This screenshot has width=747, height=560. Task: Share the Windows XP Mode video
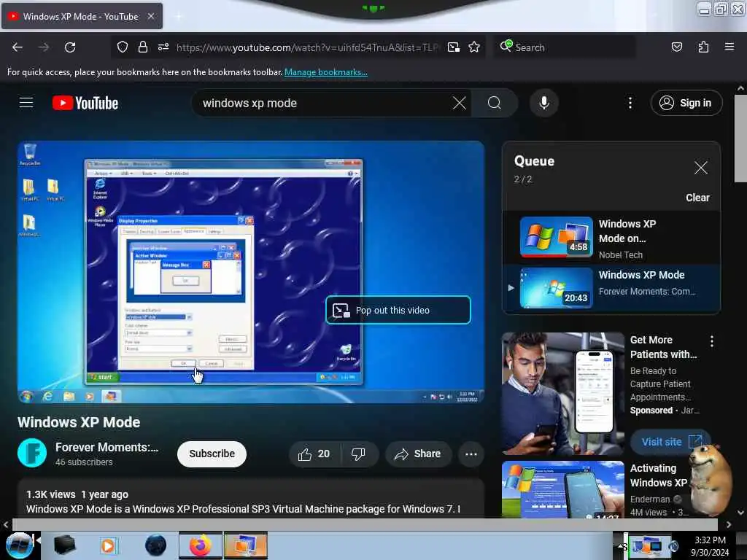(x=417, y=454)
